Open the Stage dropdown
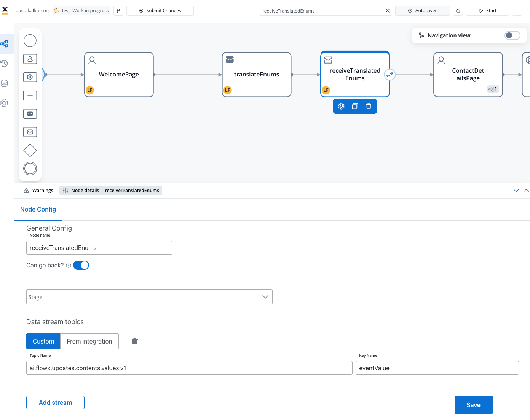Viewport: 530px width, 420px height. click(x=149, y=297)
